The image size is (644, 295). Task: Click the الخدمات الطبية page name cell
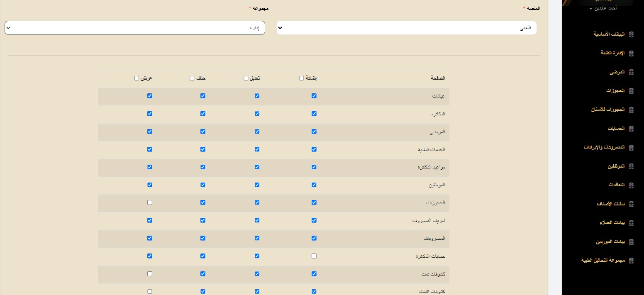click(x=432, y=150)
